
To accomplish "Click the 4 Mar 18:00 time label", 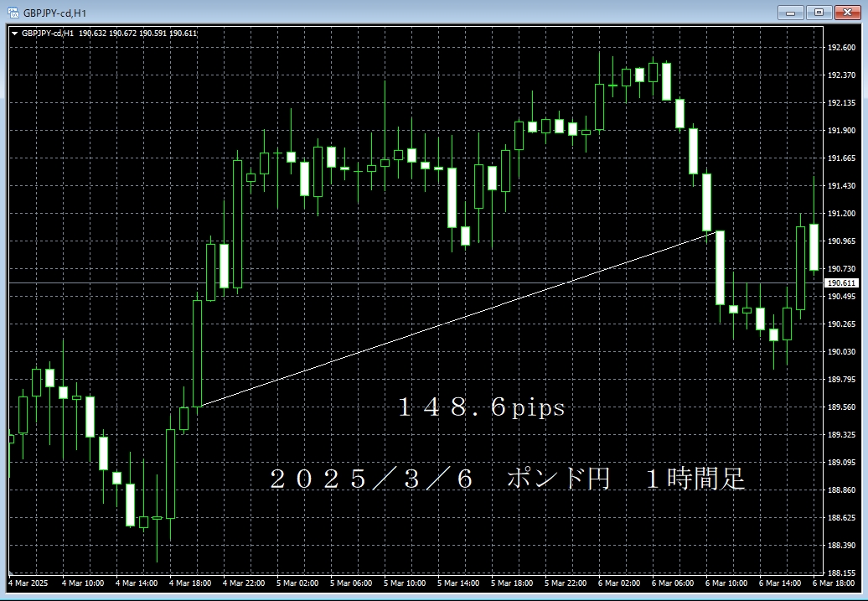I will (x=190, y=583).
